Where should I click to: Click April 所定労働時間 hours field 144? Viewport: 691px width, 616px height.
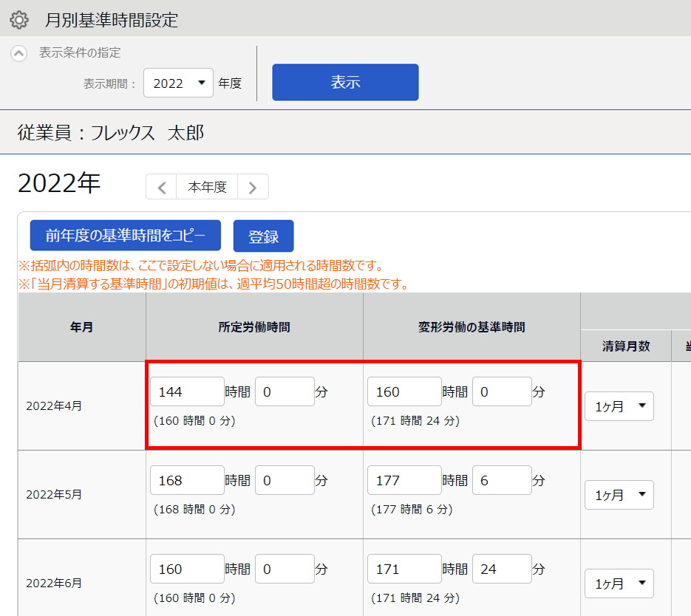coord(187,391)
